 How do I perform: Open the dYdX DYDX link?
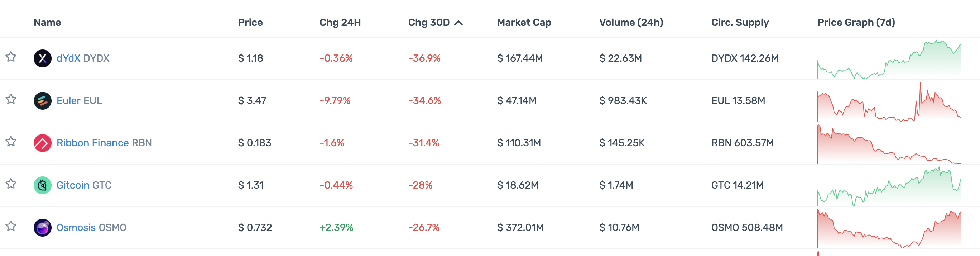pos(83,58)
